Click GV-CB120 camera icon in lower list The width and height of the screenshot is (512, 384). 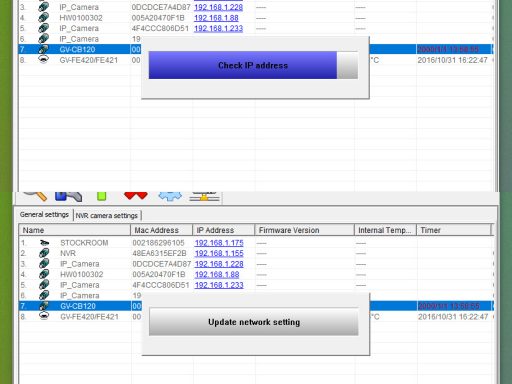click(44, 306)
